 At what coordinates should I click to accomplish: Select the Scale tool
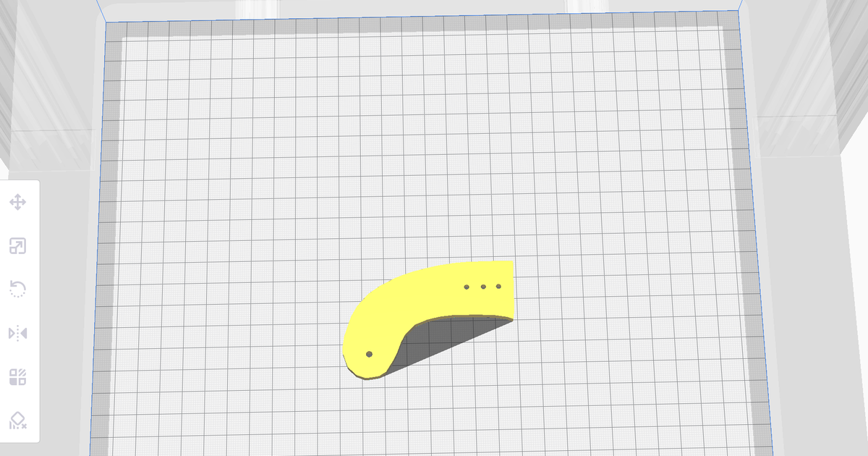17,246
